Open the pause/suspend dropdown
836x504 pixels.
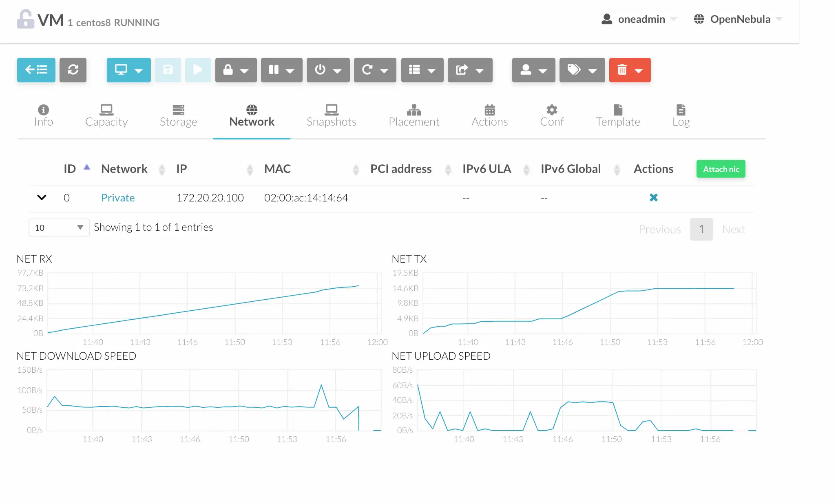coord(281,70)
